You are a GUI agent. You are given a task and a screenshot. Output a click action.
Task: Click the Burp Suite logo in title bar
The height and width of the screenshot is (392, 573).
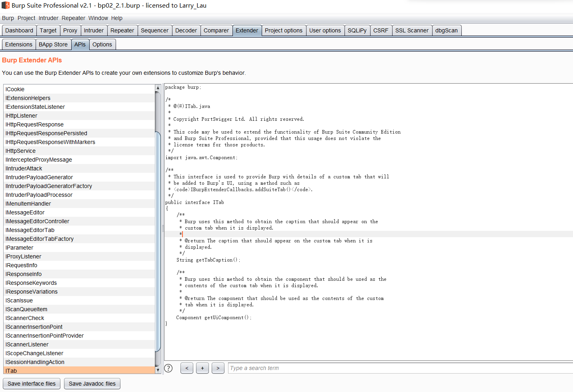coord(6,5)
